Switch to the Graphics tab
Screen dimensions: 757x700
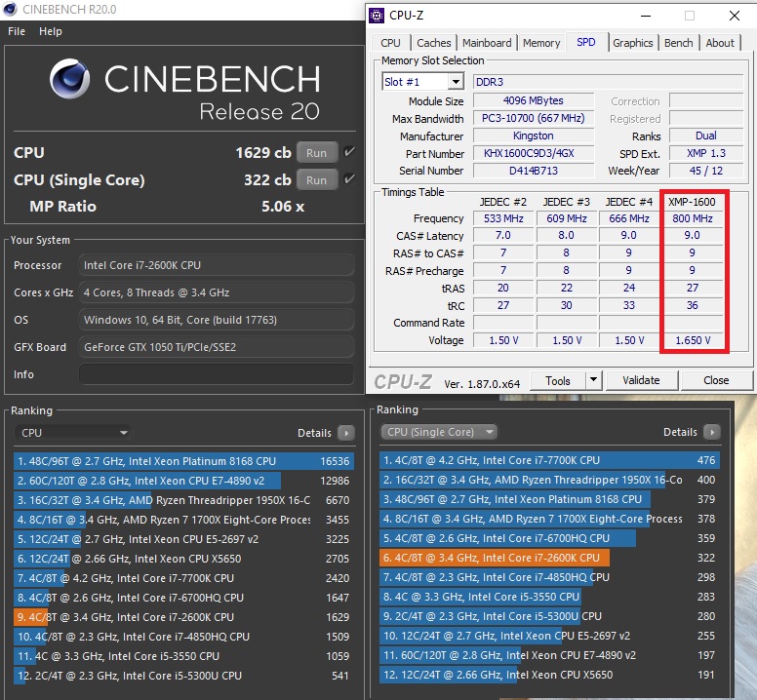coord(632,43)
